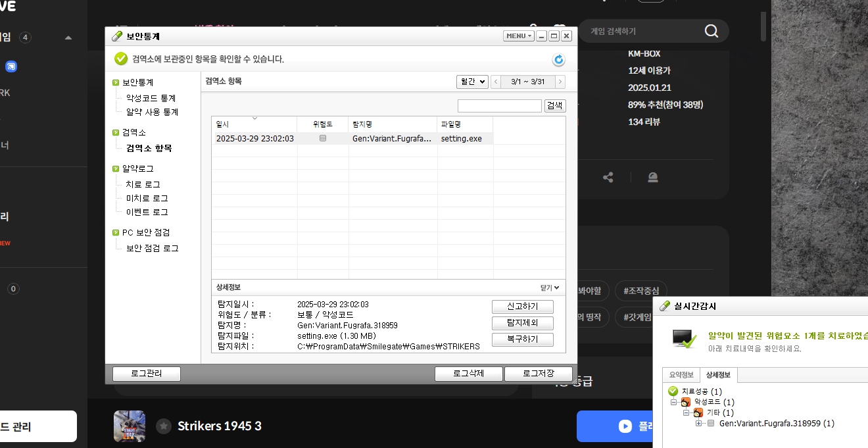The height and width of the screenshot is (448, 868).
Task: Click the game search magnifier icon
Action: [711, 31]
